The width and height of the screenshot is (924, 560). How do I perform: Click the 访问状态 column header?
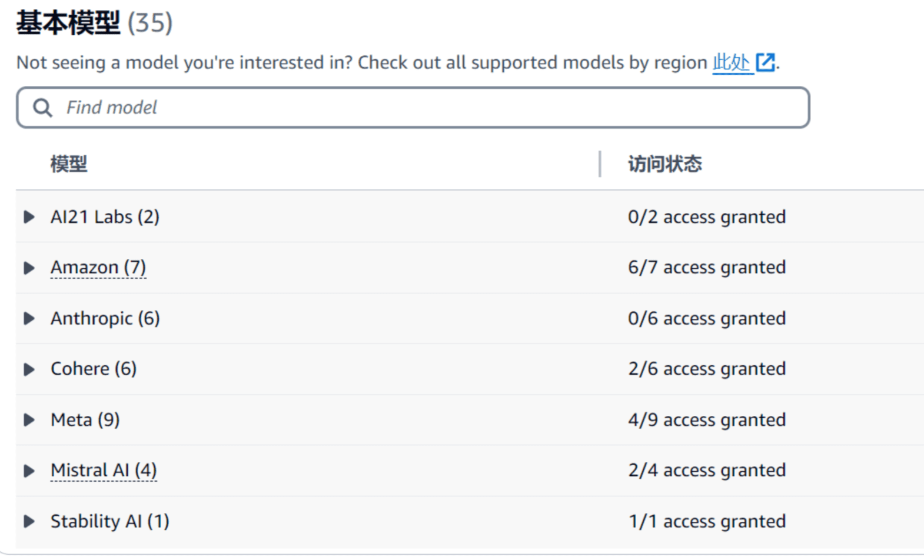coord(664,164)
